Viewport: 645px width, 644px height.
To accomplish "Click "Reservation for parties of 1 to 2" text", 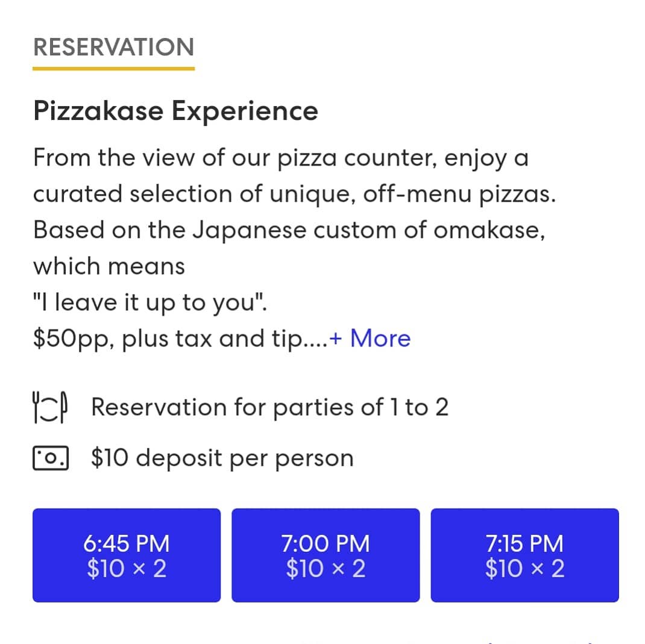I will 269,408.
